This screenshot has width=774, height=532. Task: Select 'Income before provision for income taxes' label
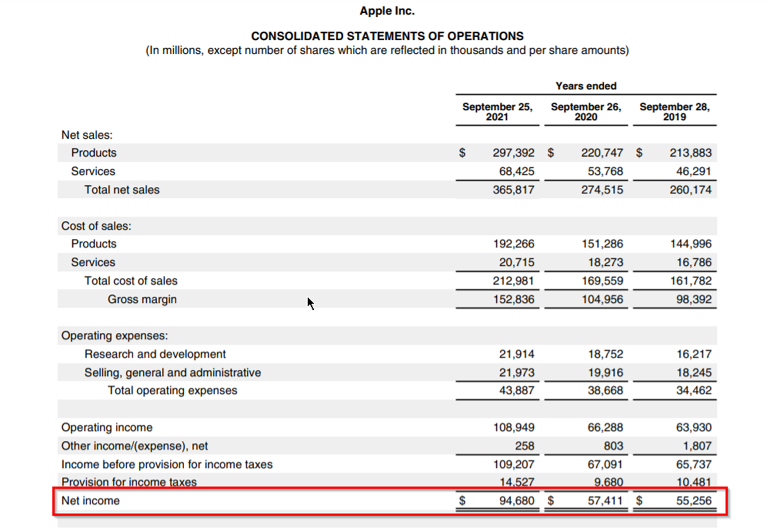[x=167, y=464]
